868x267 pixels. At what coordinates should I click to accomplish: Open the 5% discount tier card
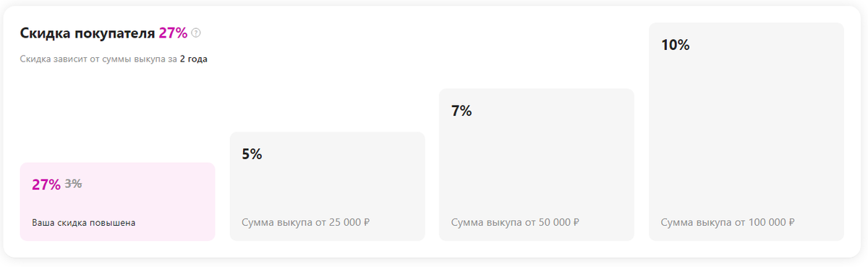[x=327, y=186]
